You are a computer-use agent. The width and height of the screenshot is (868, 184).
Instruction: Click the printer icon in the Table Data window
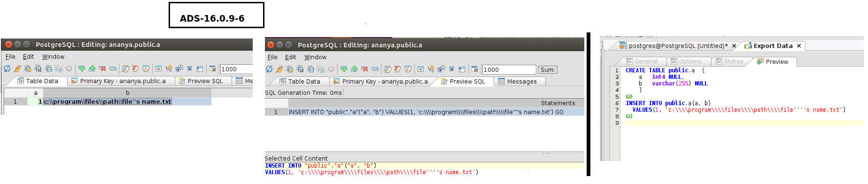48,69
